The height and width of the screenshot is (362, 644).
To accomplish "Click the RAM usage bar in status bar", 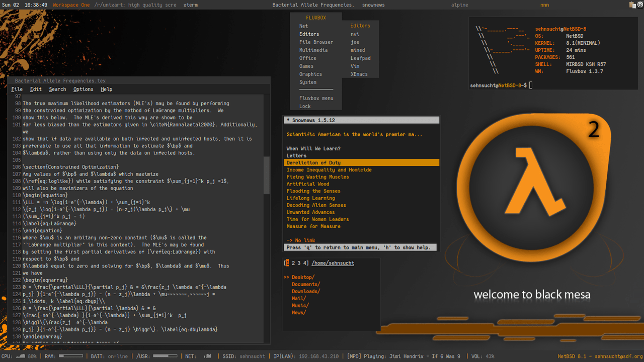I will click(x=71, y=356).
